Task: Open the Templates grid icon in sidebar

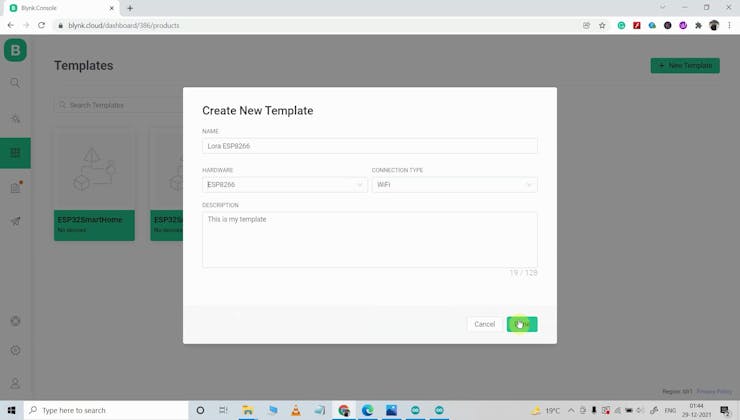Action: click(15, 152)
